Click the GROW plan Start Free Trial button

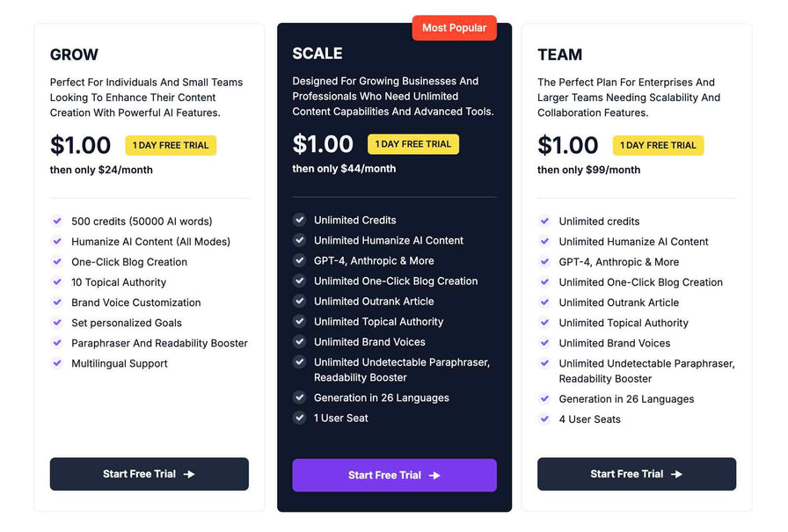tap(149, 474)
